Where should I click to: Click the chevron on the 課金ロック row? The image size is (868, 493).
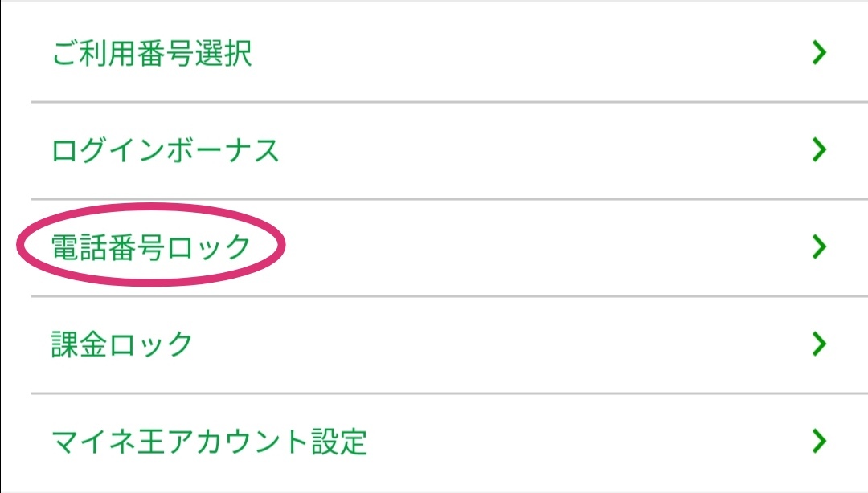(x=819, y=344)
